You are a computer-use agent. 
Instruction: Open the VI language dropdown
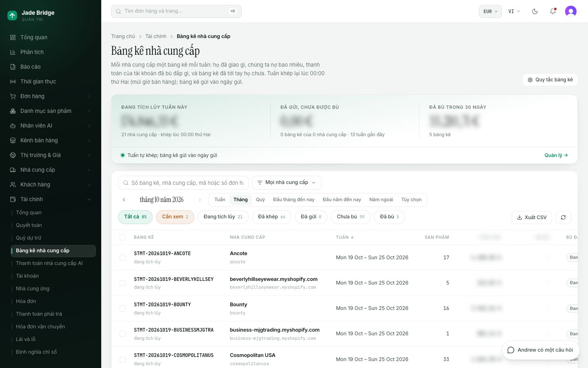514,11
